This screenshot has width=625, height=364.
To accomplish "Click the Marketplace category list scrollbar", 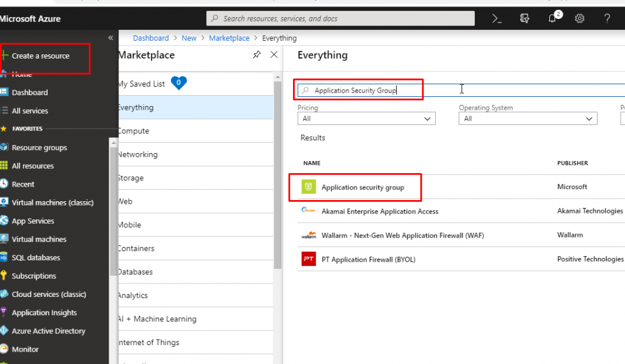I will [x=278, y=183].
